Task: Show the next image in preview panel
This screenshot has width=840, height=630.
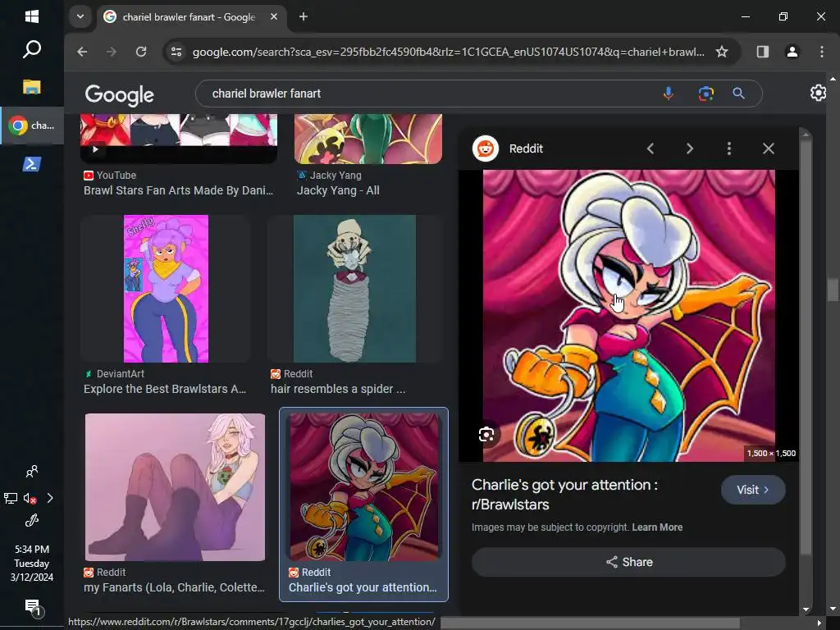Action: point(689,148)
